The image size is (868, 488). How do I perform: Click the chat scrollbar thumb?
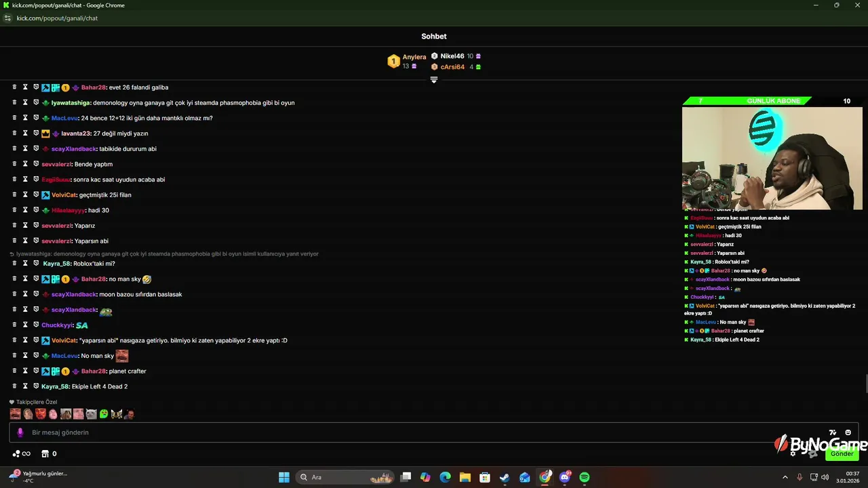pos(866,384)
